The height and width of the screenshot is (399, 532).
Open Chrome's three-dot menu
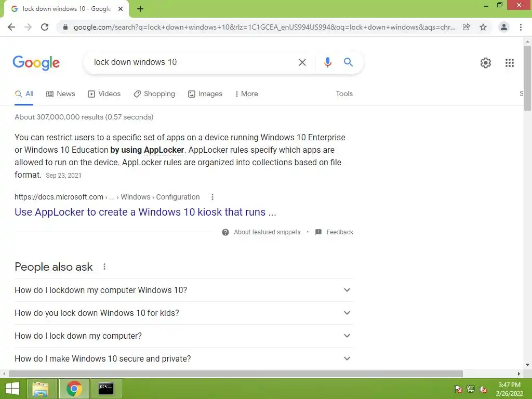point(521,27)
